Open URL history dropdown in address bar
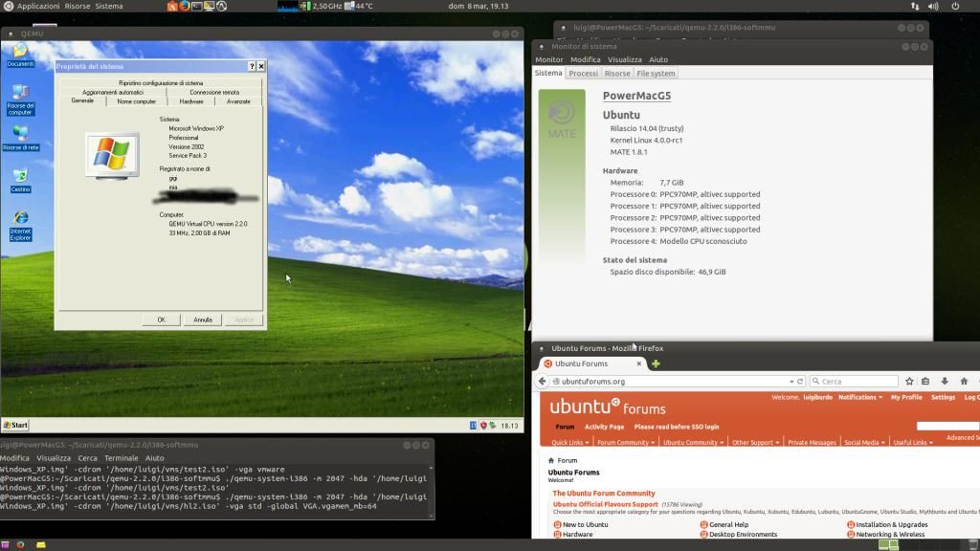This screenshot has width=980, height=551. pyautogui.click(x=791, y=381)
